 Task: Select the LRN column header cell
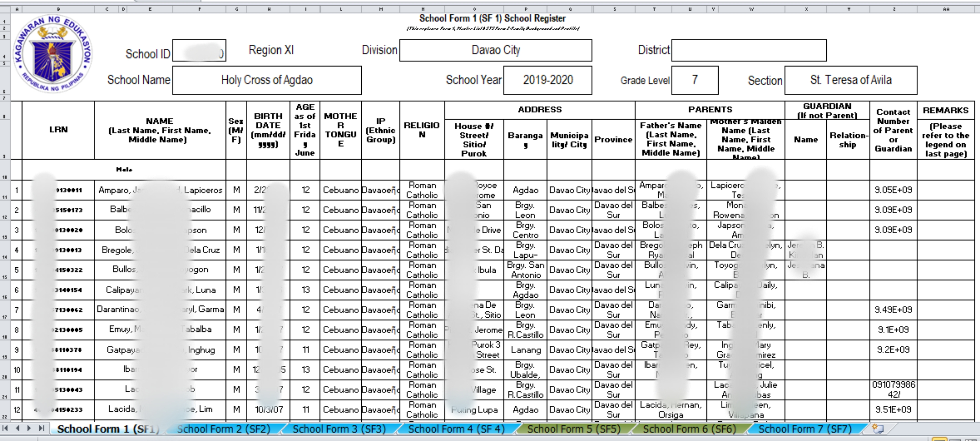point(58,130)
